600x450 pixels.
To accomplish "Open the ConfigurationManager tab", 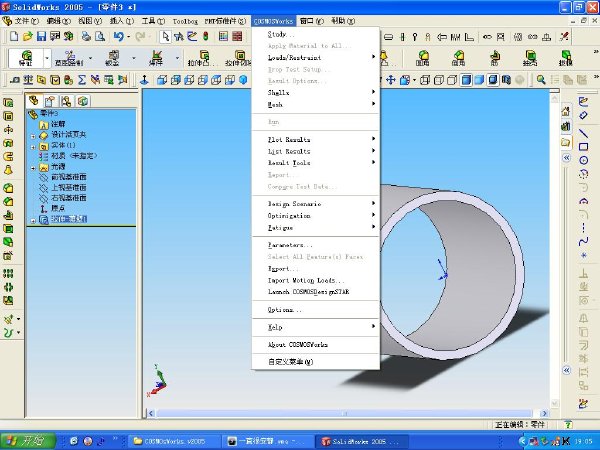I will [66, 101].
